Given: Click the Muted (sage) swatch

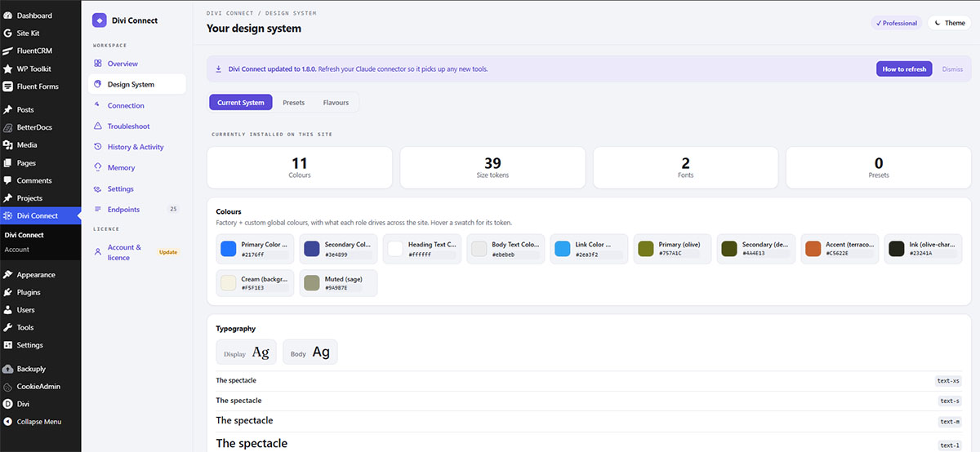Looking at the screenshot, I should (312, 283).
